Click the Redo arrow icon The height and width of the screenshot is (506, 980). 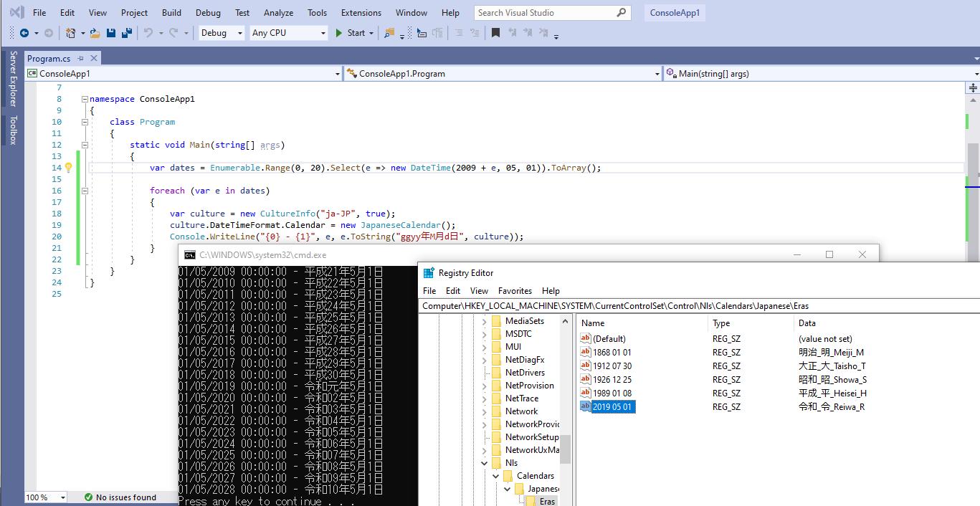[173, 33]
